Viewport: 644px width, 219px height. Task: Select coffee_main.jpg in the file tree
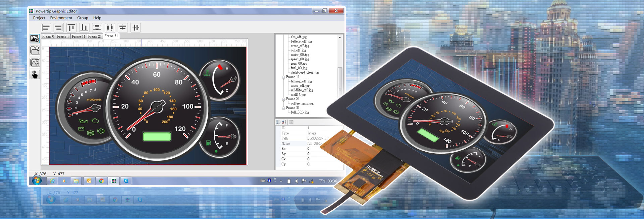(302, 103)
